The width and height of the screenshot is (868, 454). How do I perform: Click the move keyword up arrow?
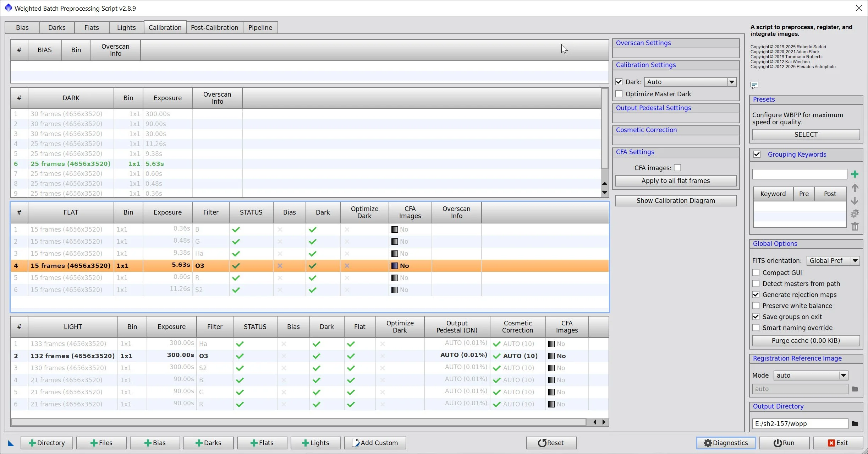click(855, 188)
